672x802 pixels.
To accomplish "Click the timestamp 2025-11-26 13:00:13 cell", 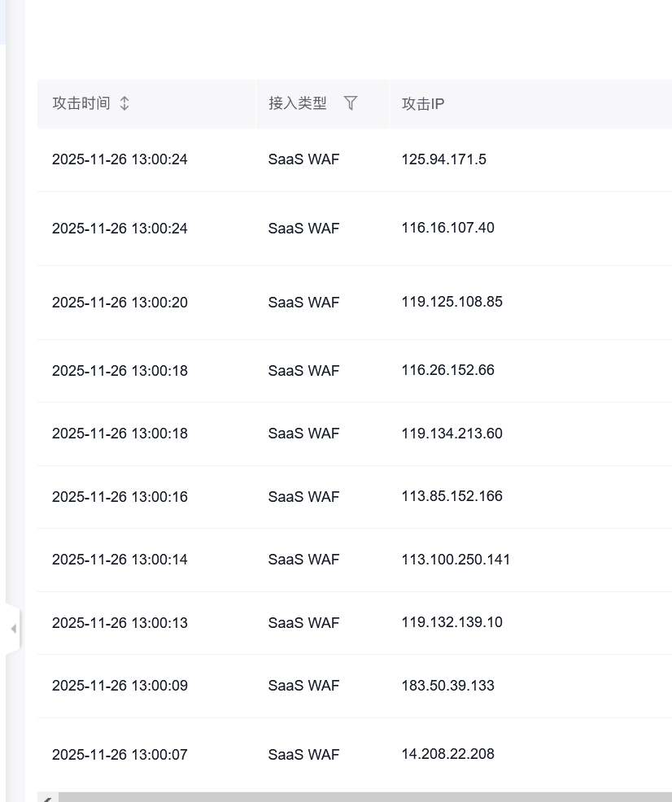I will point(120,622).
